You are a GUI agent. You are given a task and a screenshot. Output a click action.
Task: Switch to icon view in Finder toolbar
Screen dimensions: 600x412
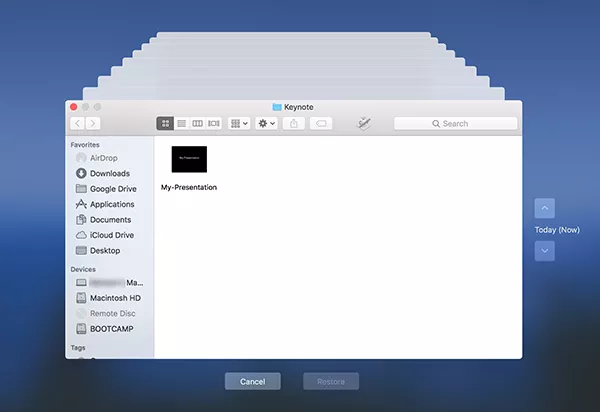pos(165,123)
